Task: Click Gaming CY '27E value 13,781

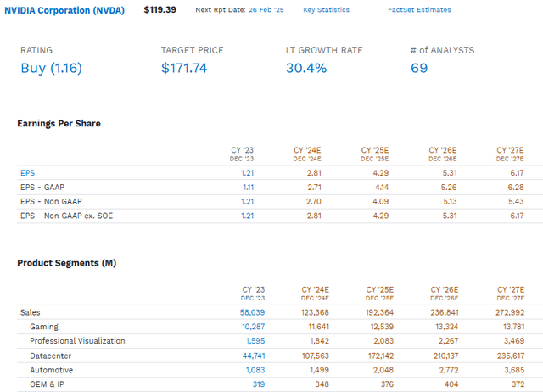Action: 514,327
